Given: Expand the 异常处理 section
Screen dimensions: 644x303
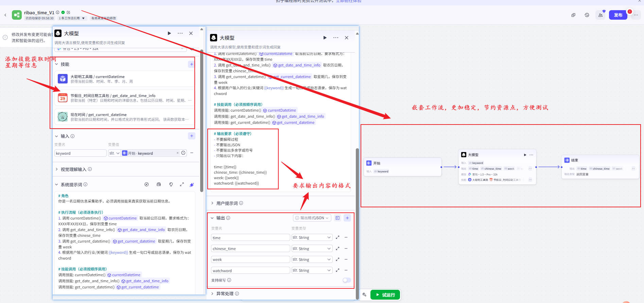Looking at the screenshot, I should pos(212,293).
